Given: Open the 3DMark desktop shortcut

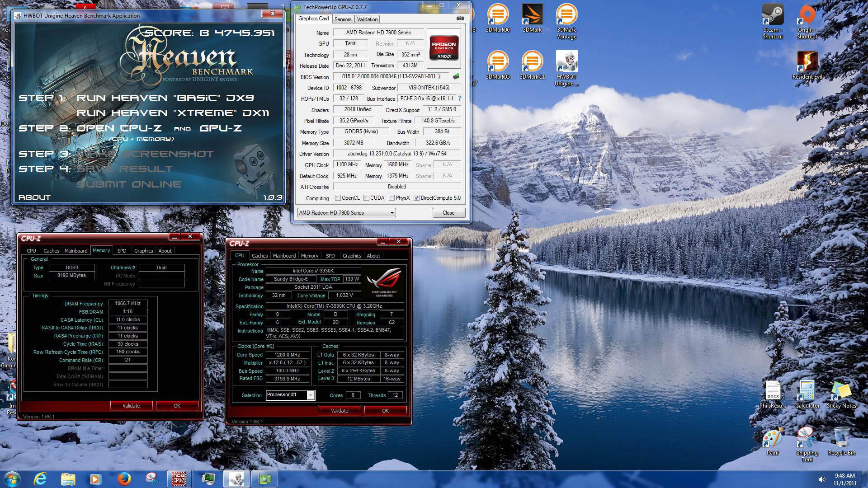Looking at the screenshot, I should point(532,18).
